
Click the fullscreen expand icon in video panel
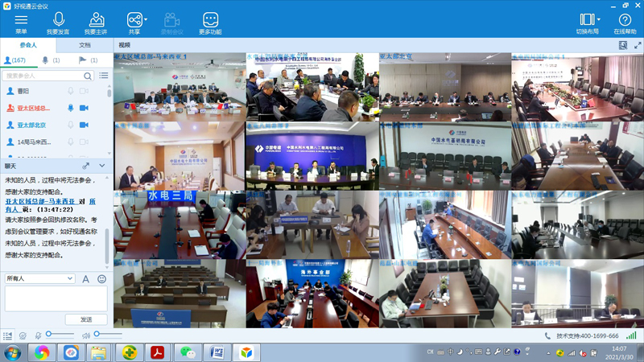coord(637,46)
